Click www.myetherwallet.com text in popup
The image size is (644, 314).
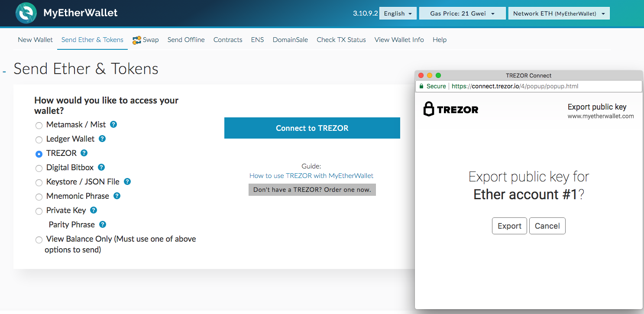(601, 116)
